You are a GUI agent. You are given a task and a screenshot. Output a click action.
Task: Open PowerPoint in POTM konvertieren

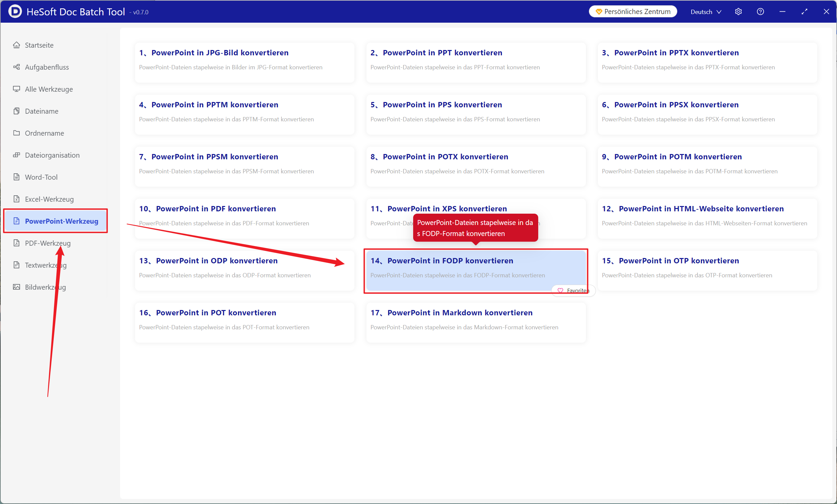(707, 166)
